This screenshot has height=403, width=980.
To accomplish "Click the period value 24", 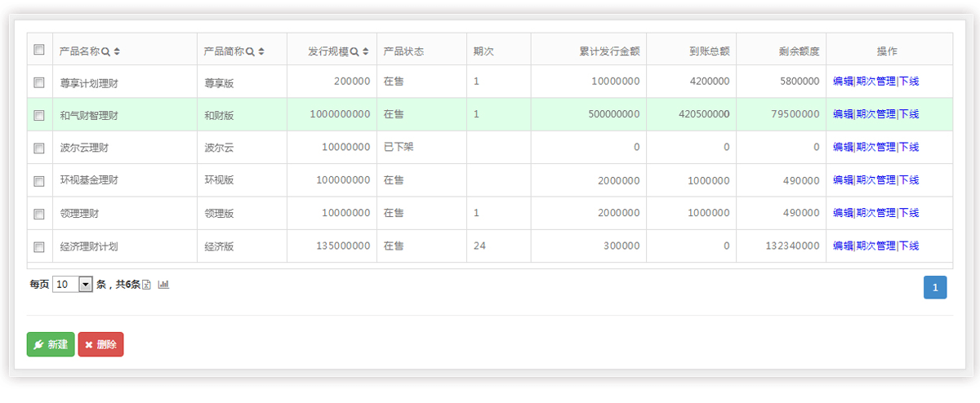I will [x=479, y=246].
